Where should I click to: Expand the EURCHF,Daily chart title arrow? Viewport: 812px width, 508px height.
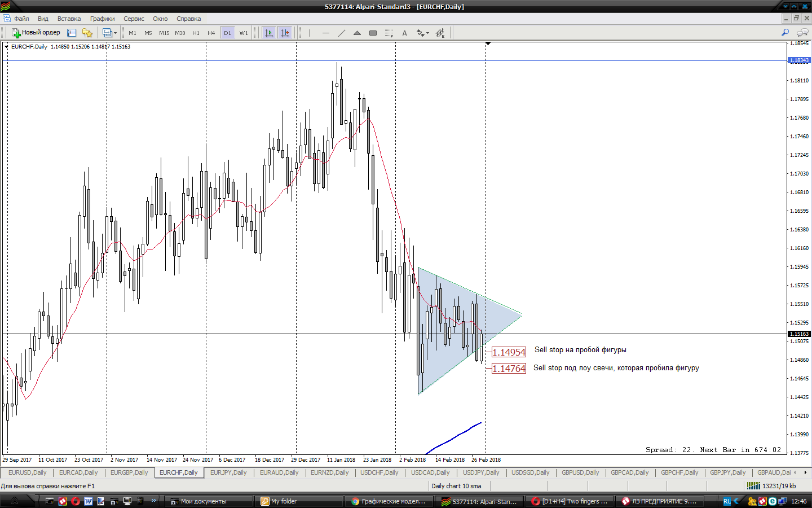pyautogui.click(x=7, y=47)
